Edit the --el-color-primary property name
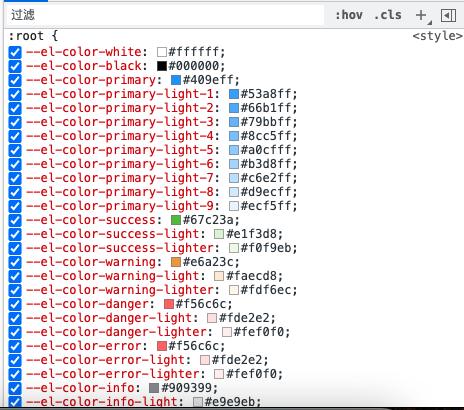 point(91,80)
